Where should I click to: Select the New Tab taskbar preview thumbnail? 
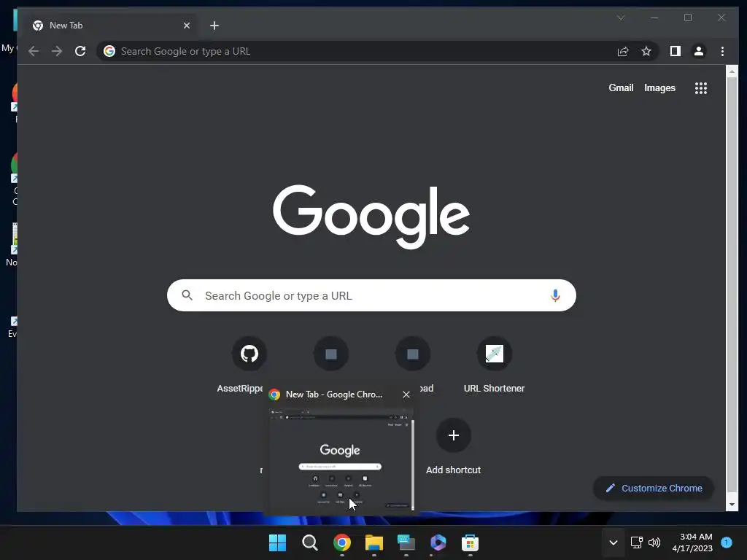tap(341, 459)
